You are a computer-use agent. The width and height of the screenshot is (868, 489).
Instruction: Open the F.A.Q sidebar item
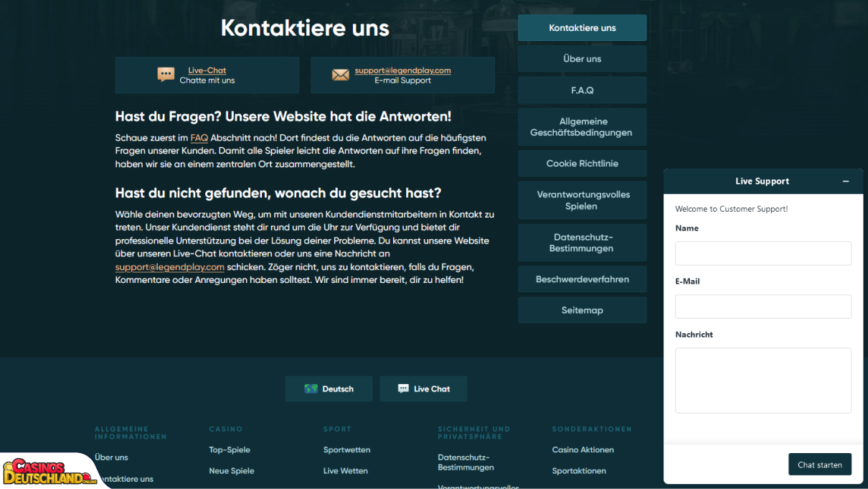pos(582,90)
